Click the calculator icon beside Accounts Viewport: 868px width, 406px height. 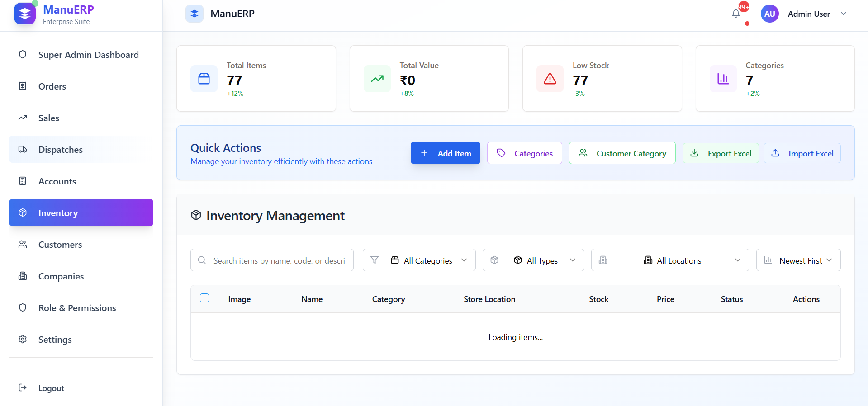23,181
